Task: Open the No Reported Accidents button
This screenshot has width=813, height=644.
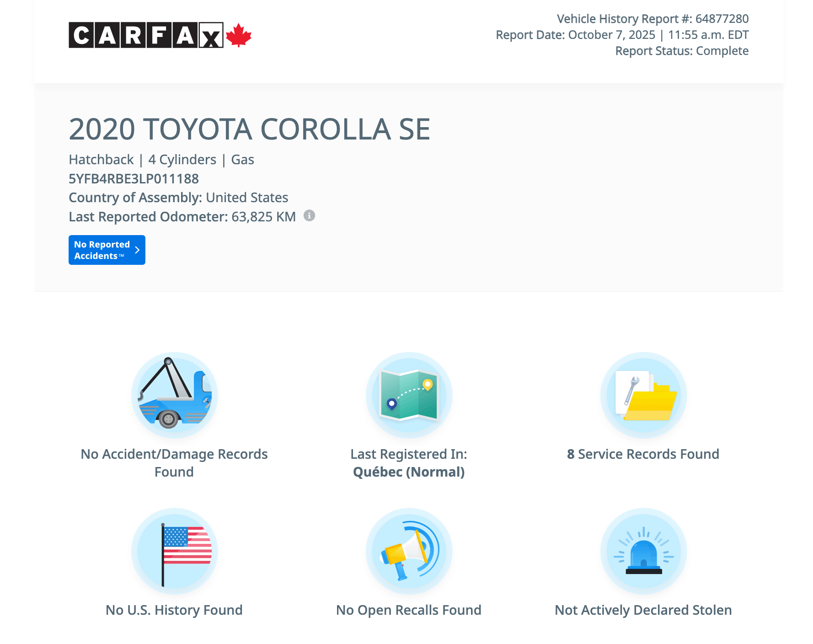Action: 107,250
